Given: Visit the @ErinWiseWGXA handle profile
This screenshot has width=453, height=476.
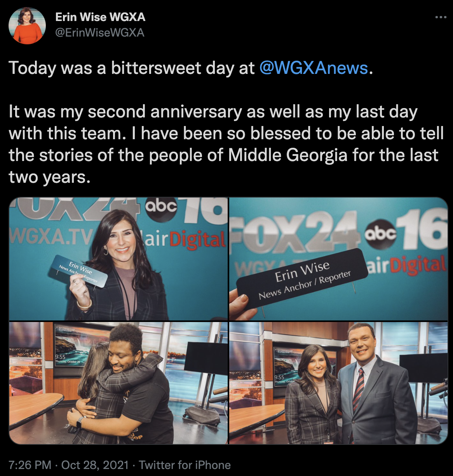Looking at the screenshot, I should [100, 33].
